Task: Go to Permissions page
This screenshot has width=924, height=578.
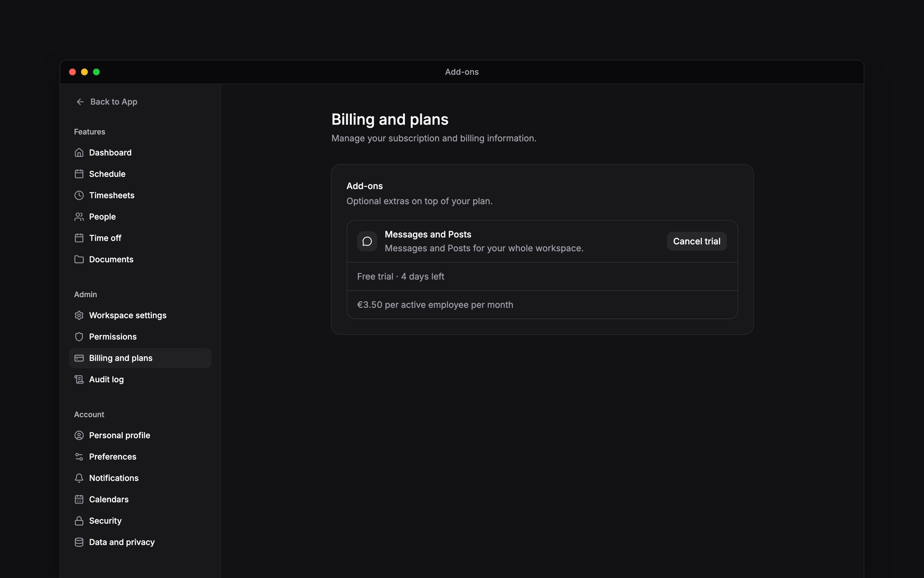Action: point(140,337)
